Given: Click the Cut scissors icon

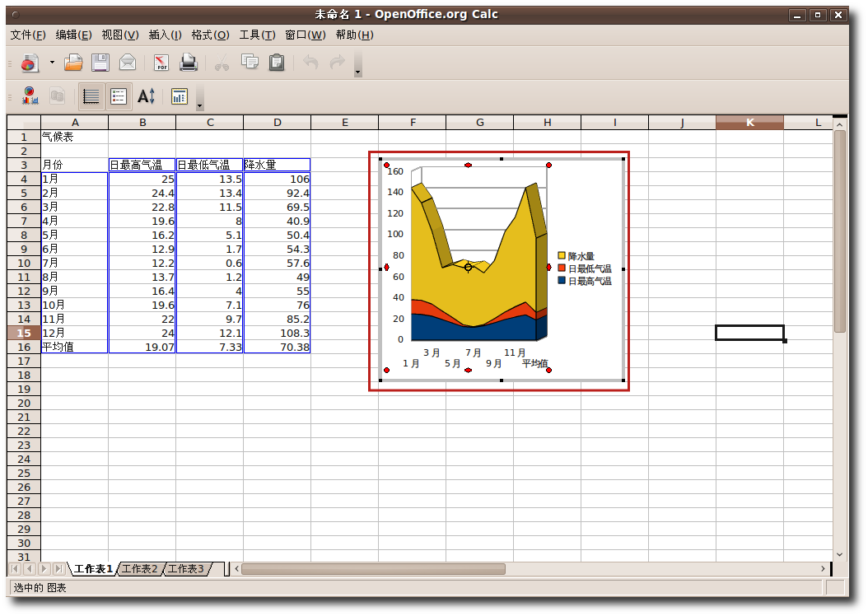Looking at the screenshot, I should 222,63.
